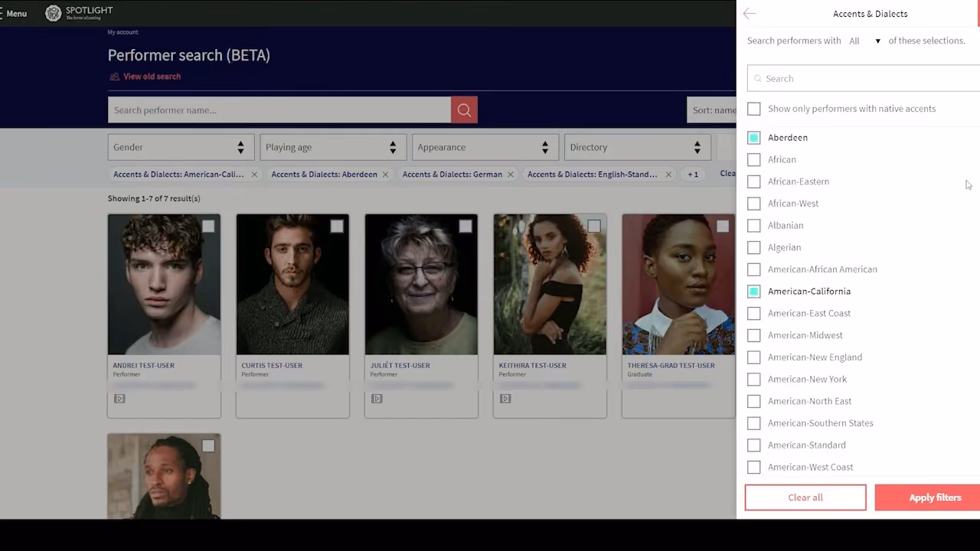Tick the select box on Keithira's card
This screenshot has height=551, width=980.
tap(594, 227)
